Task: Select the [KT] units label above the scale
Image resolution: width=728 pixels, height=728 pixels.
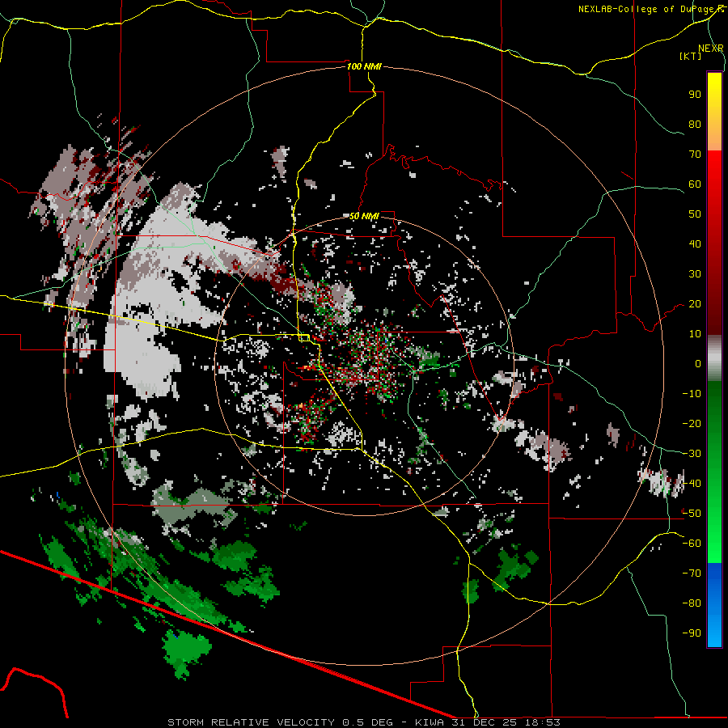Action: 690,56
